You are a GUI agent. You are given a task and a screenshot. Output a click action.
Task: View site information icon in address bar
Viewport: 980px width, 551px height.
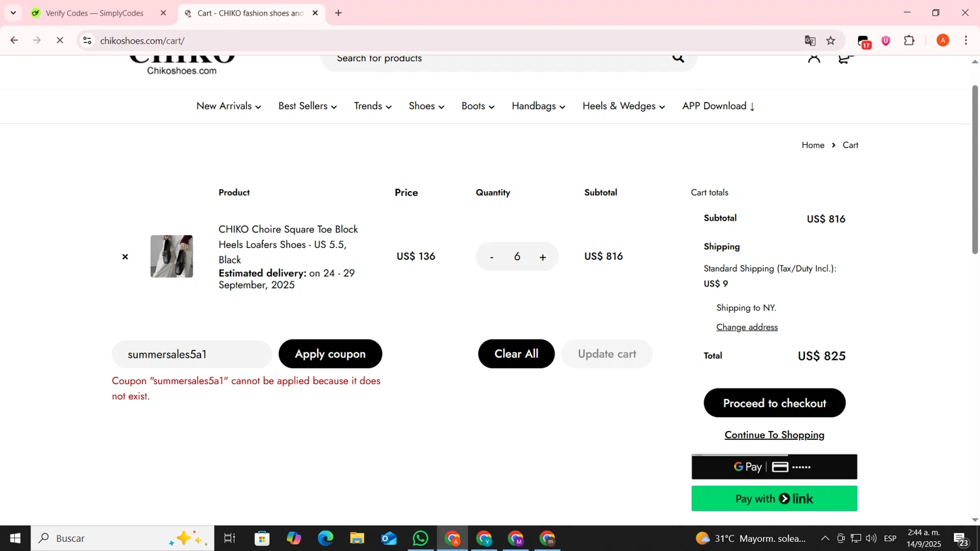87,40
